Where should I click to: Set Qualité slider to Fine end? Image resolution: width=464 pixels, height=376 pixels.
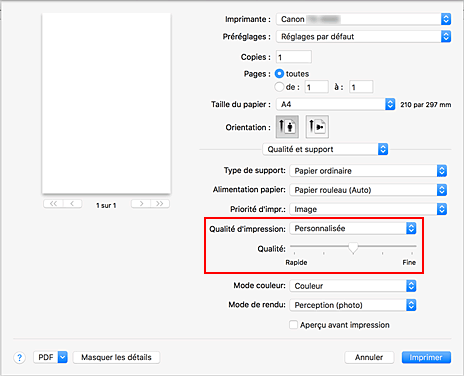pos(412,247)
